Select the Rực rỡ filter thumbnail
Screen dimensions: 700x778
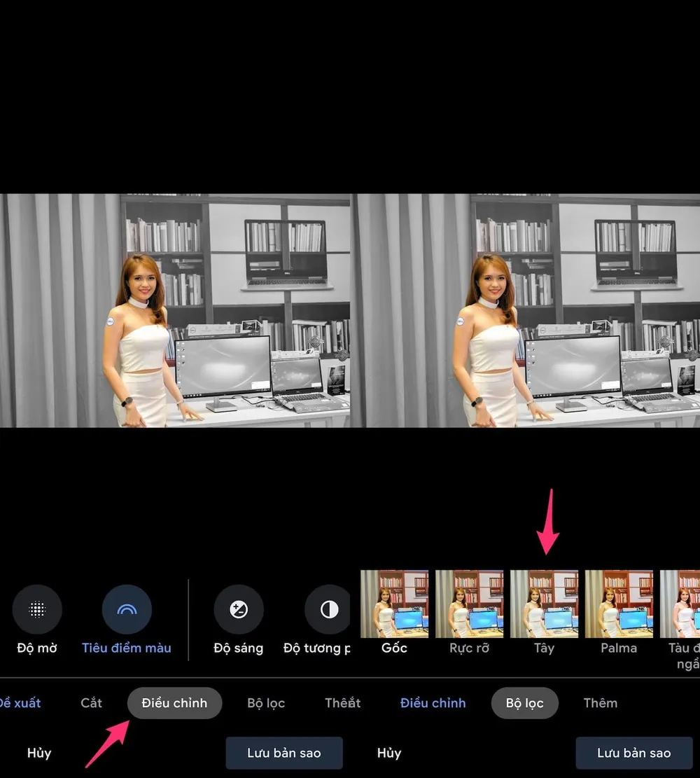click(469, 604)
